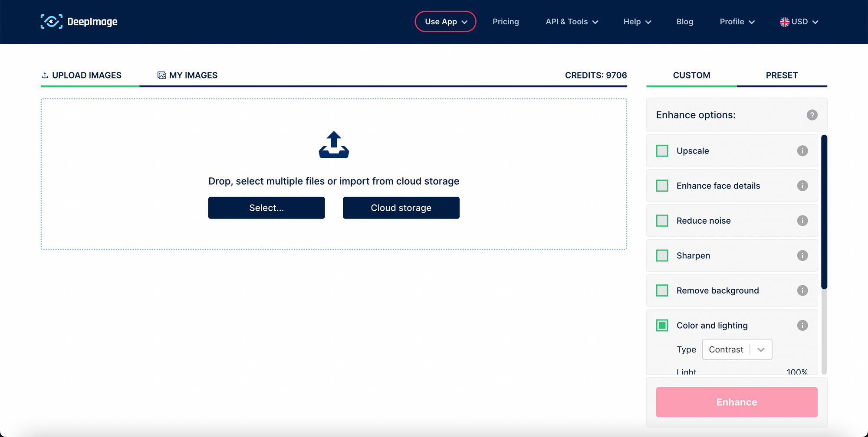Screen dimensions: 868x437
Task: Enable Enhance face details checkbox
Action: click(x=662, y=186)
